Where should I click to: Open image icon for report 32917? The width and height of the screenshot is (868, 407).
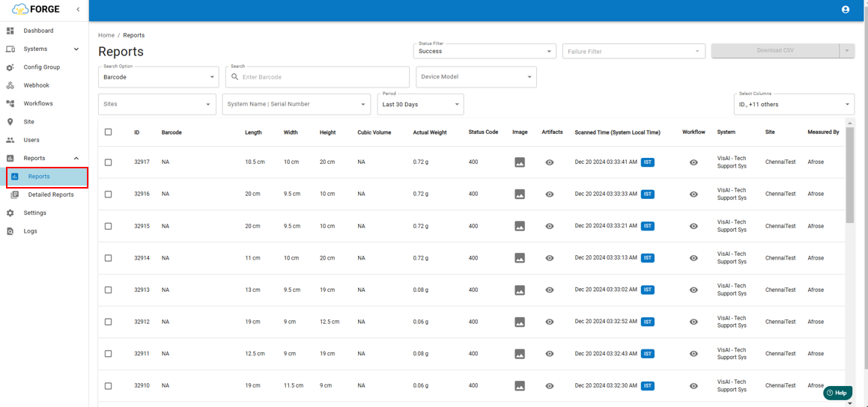[519, 162]
